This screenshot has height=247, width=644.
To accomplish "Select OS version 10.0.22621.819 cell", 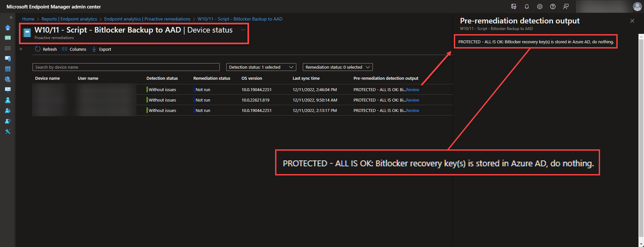I will [x=256, y=100].
